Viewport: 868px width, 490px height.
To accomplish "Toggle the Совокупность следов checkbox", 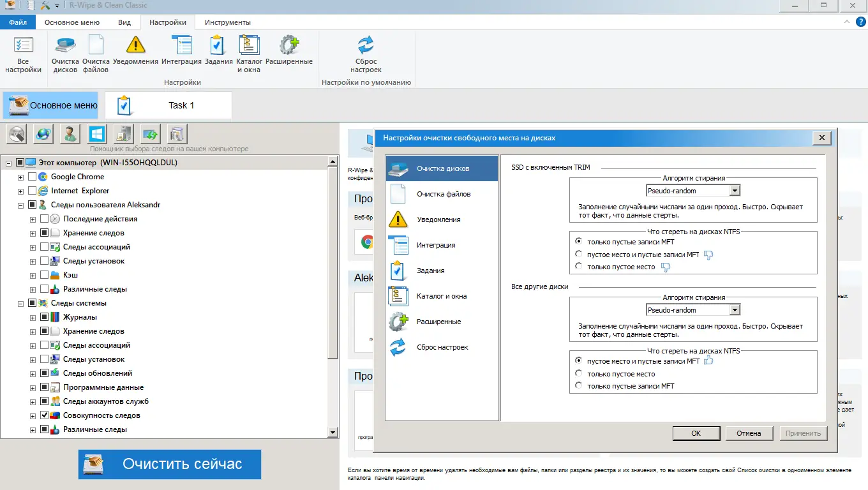I will tap(45, 415).
